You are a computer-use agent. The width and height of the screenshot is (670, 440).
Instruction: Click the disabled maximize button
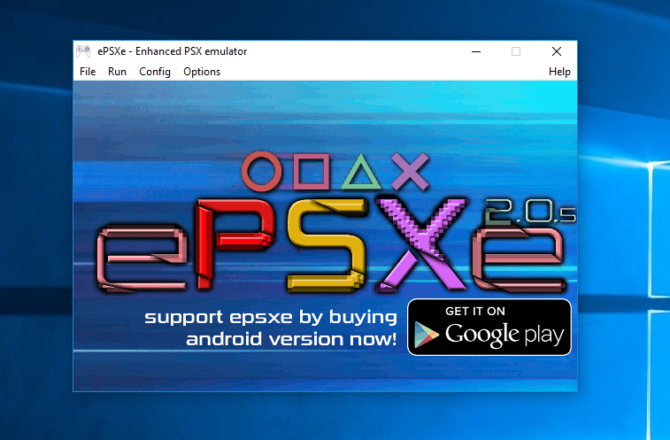(x=516, y=52)
